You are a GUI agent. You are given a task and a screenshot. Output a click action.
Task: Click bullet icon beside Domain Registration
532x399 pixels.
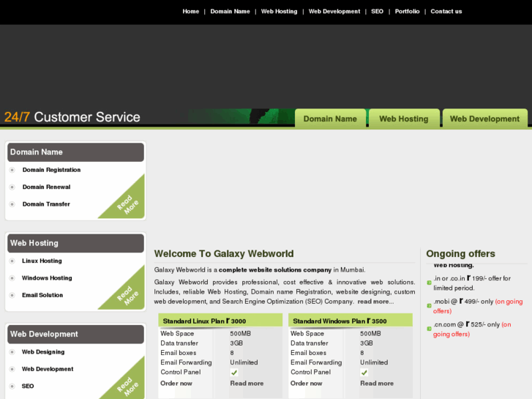[x=12, y=170]
